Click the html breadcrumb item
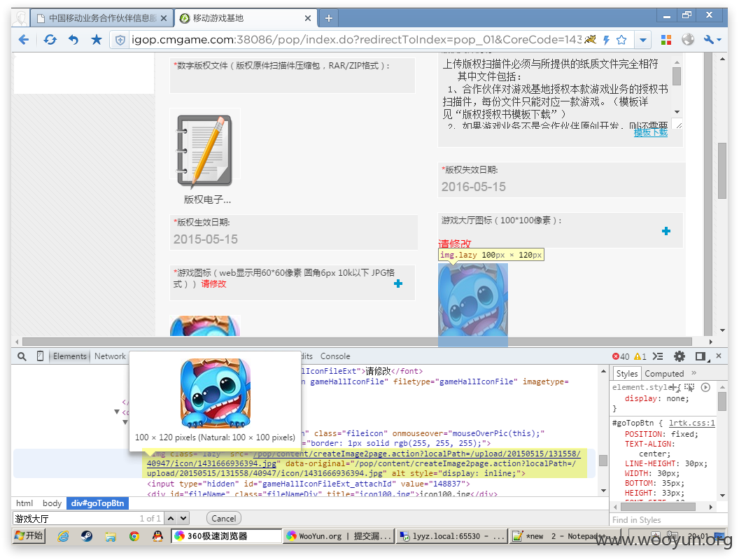 24,503
